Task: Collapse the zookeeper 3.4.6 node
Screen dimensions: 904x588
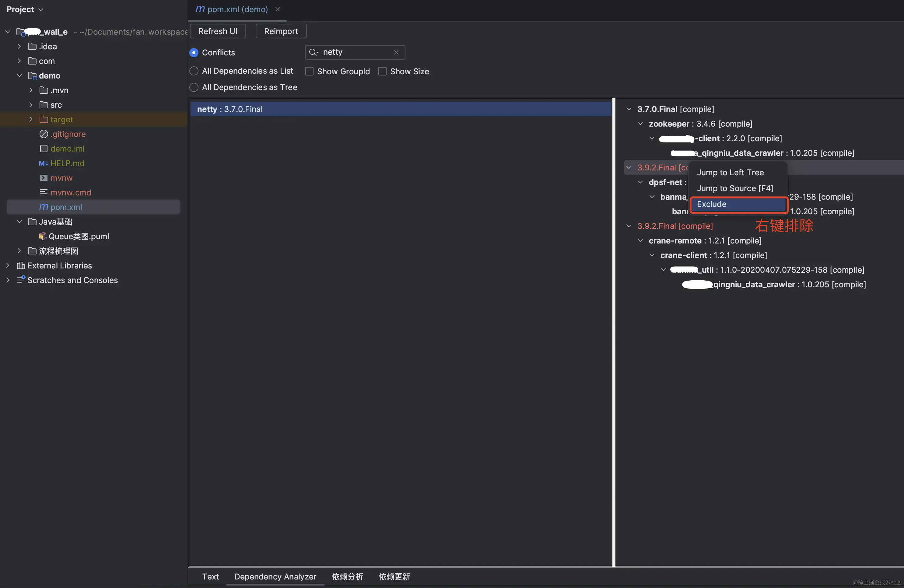Action: click(640, 124)
